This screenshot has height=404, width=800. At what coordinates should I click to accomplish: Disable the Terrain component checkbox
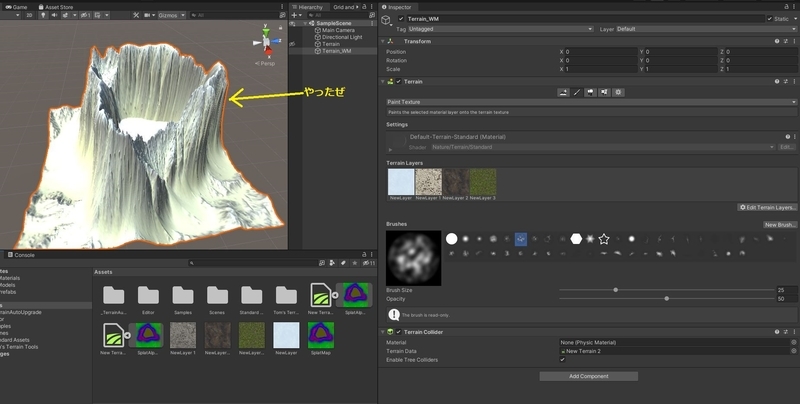399,82
